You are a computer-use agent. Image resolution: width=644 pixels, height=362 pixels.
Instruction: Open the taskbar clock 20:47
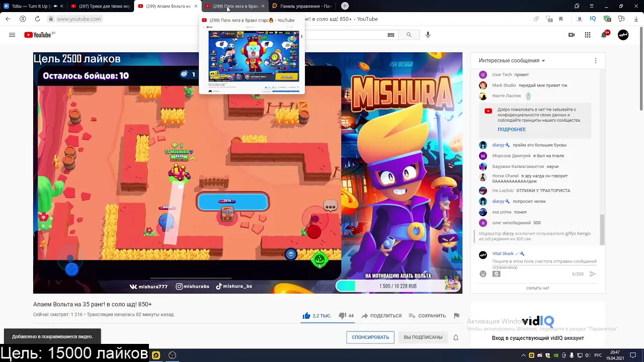coord(615,355)
